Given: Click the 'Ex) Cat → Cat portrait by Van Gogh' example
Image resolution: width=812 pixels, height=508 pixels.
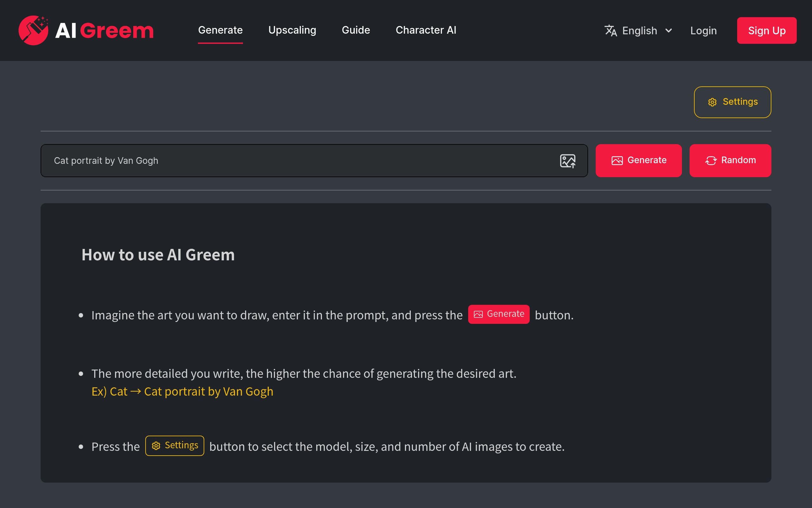Looking at the screenshot, I should pyautogui.click(x=182, y=391).
